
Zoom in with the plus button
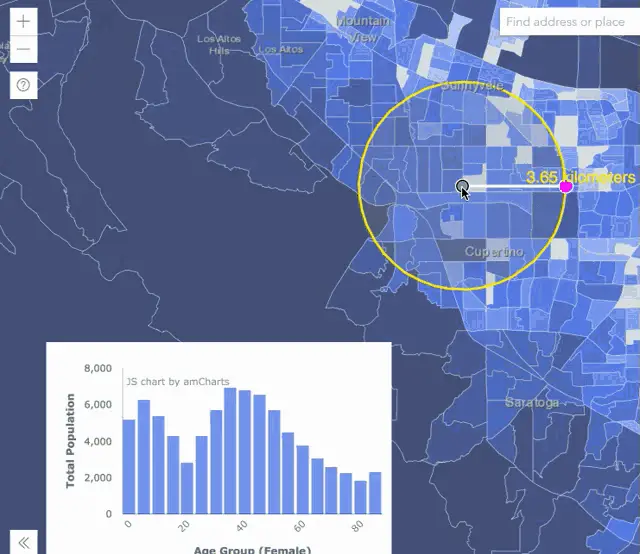tap(24, 21)
